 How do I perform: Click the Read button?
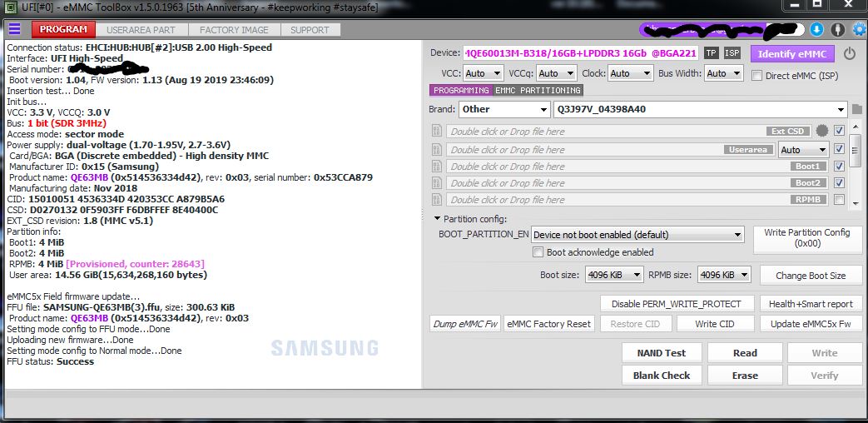[745, 353]
